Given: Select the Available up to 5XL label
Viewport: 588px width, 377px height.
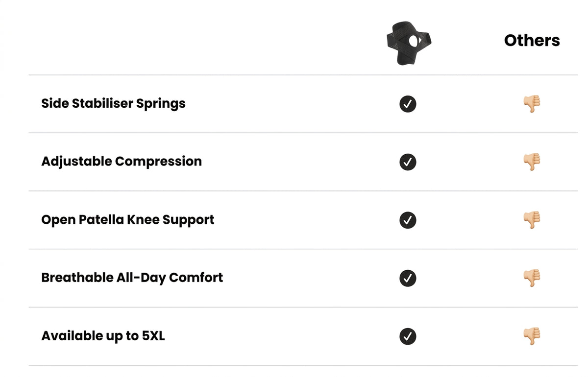Looking at the screenshot, I should [103, 336].
